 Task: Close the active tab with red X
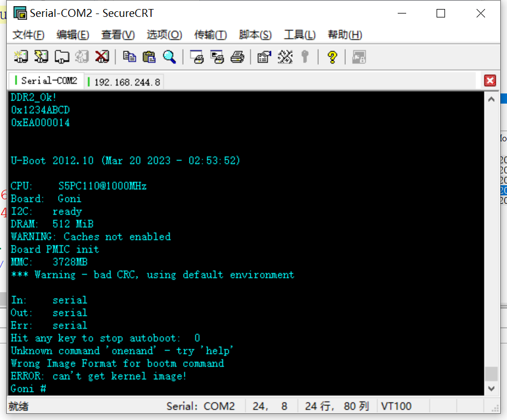pos(490,81)
